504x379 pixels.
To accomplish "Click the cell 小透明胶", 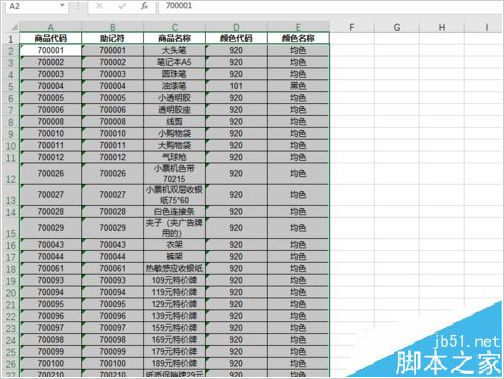I will (x=174, y=98).
